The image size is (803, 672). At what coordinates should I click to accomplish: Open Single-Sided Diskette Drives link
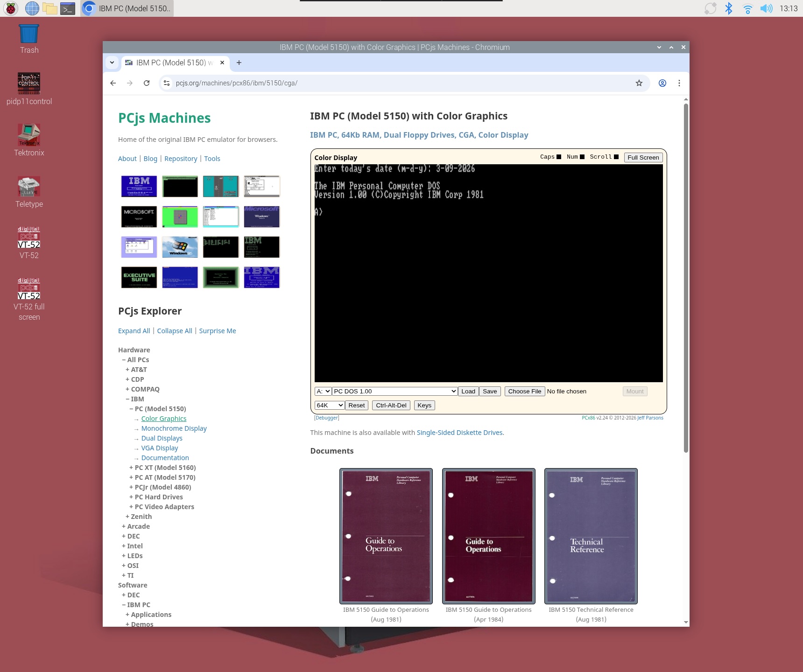[x=459, y=433]
